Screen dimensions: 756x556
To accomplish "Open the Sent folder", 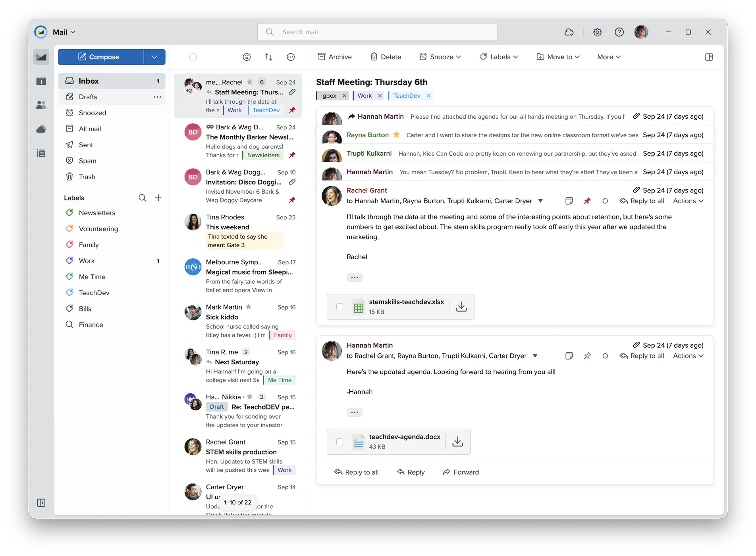I will click(x=112, y=145).
